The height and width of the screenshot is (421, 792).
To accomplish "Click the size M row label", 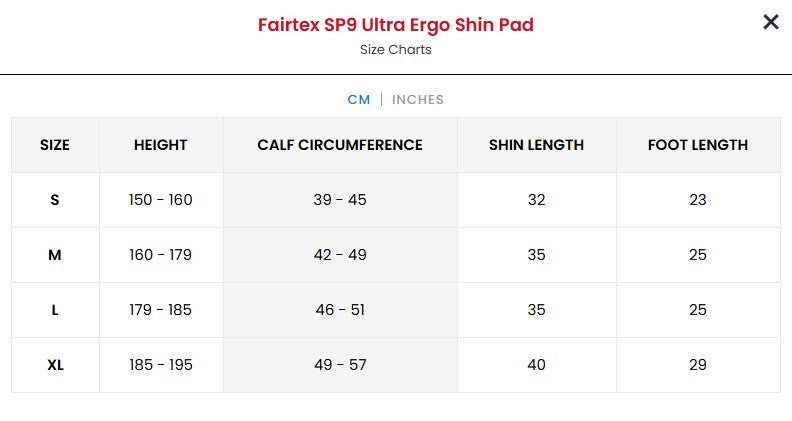I will click(x=55, y=255).
